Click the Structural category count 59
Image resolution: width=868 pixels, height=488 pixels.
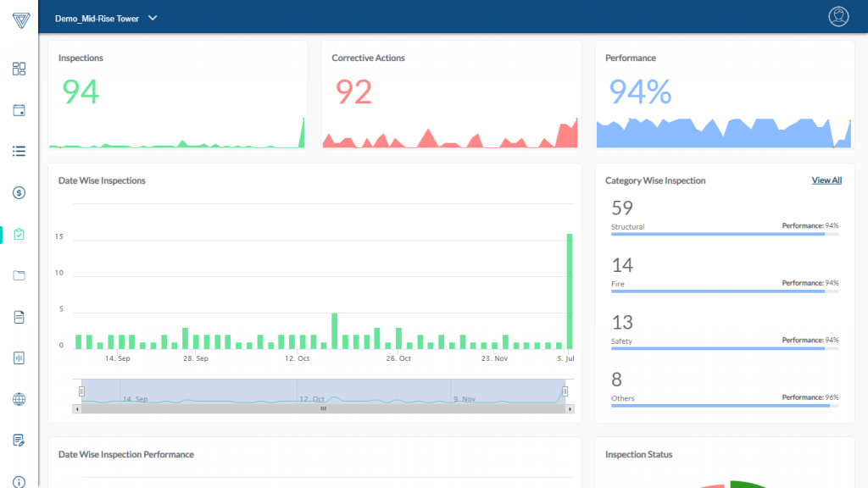[x=622, y=208]
